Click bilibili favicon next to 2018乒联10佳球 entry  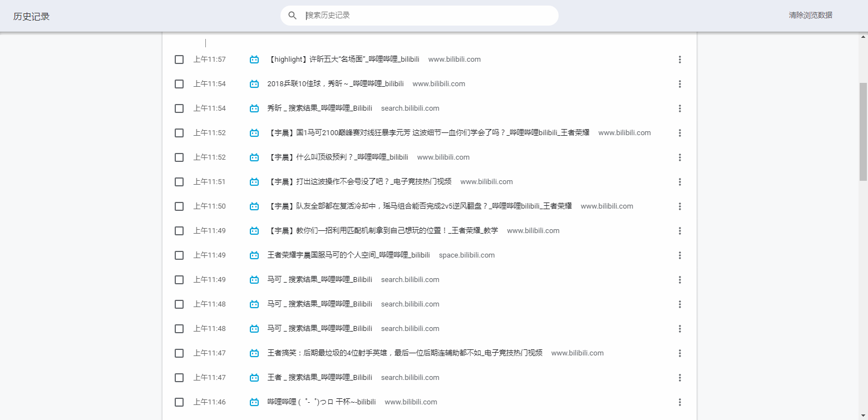(254, 84)
